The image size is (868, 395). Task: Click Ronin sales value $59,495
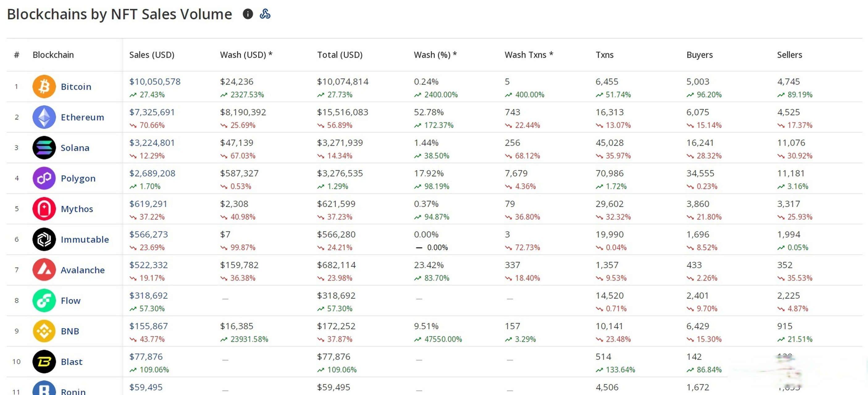[146, 387]
